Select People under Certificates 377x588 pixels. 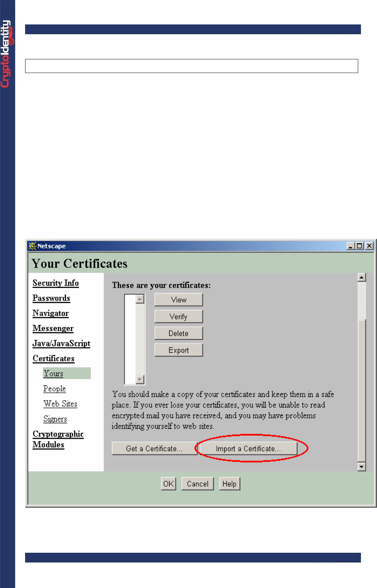pos(54,389)
